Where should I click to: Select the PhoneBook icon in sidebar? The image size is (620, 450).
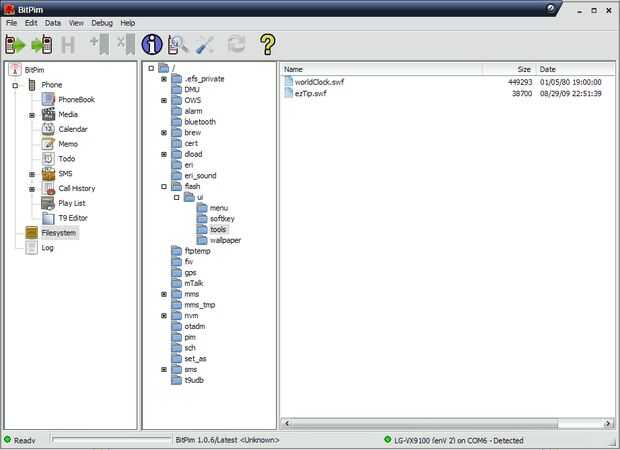point(48,99)
